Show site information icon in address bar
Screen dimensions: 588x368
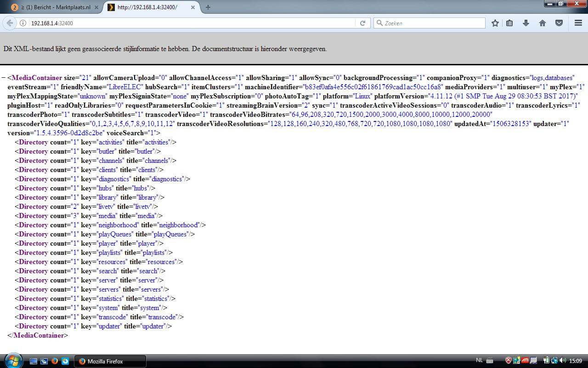[23, 23]
